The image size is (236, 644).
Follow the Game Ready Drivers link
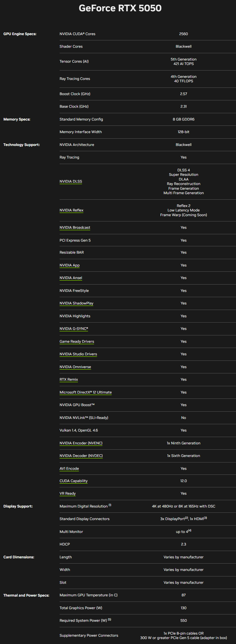coord(77,341)
